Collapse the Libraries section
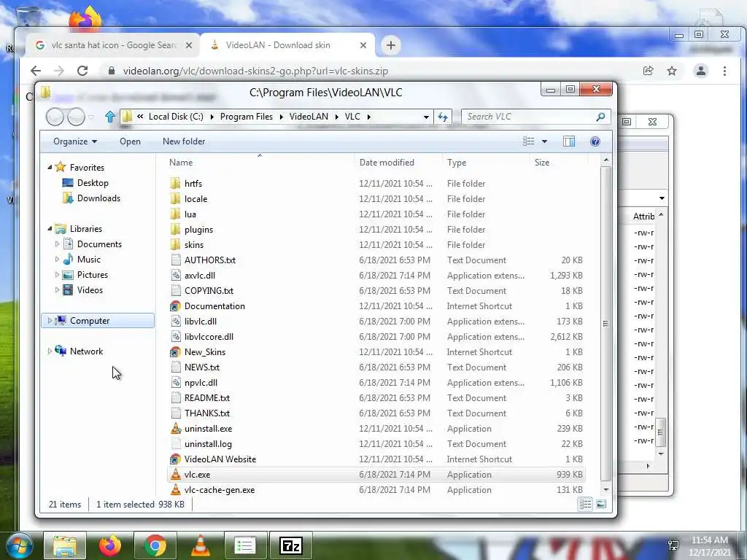 tap(50, 228)
